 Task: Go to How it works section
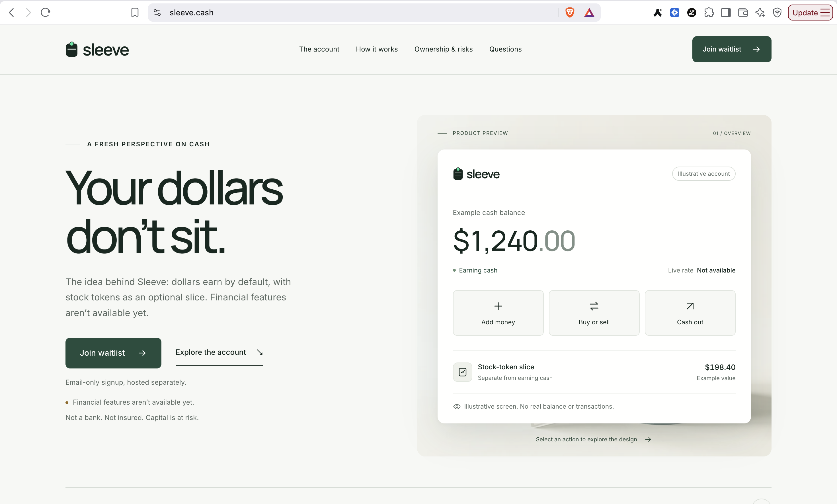(x=377, y=49)
